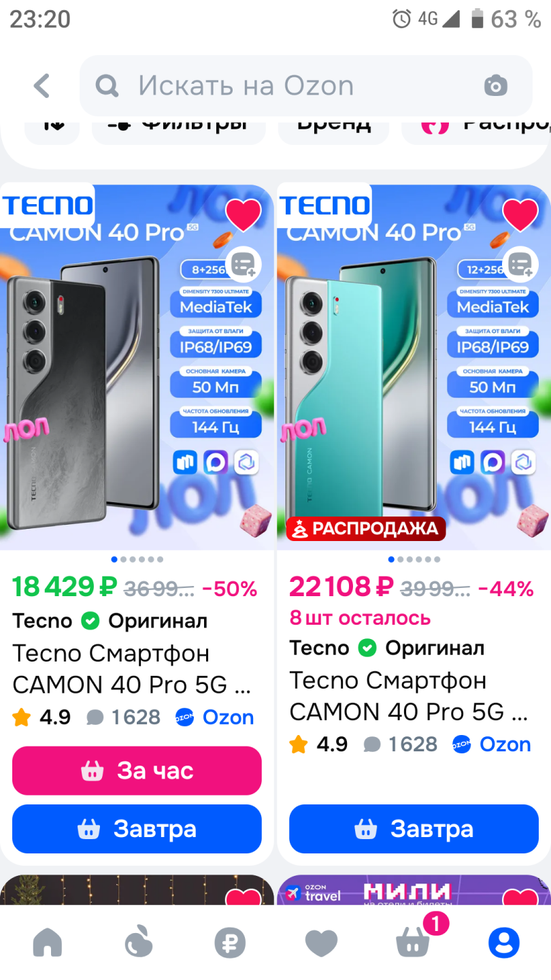
Task: Open the sorting arrows chip
Action: pos(52,127)
